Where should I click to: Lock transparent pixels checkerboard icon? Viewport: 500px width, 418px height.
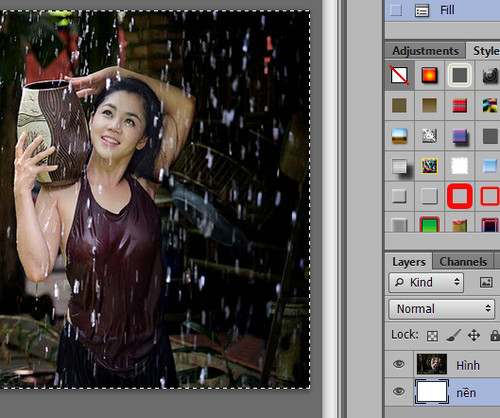pos(432,336)
